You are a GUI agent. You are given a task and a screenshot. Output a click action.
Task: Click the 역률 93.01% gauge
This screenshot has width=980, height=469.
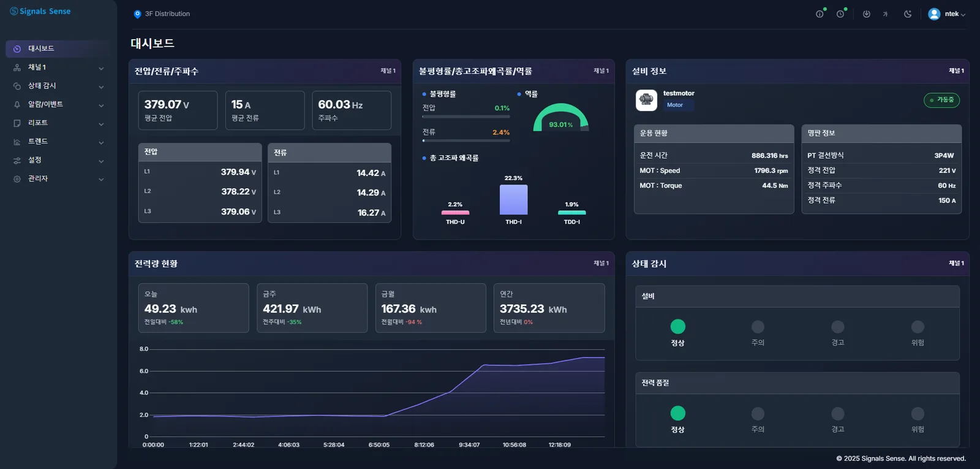[560, 118]
